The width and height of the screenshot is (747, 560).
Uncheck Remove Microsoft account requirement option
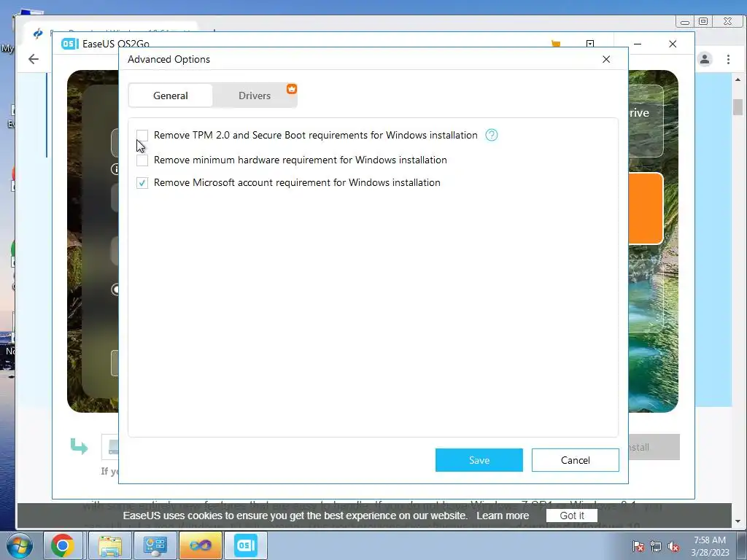coord(142,183)
